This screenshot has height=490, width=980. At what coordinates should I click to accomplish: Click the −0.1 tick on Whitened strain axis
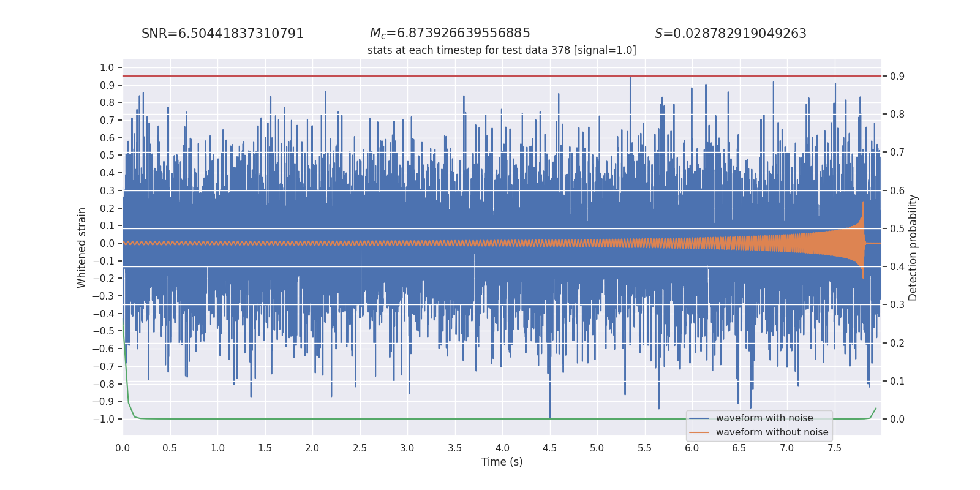[x=104, y=261]
